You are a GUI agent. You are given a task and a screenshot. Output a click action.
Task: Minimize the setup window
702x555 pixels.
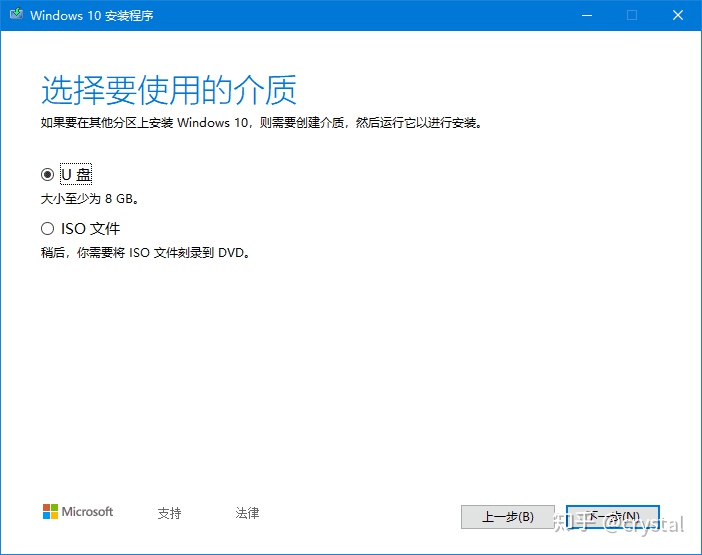pyautogui.click(x=587, y=15)
